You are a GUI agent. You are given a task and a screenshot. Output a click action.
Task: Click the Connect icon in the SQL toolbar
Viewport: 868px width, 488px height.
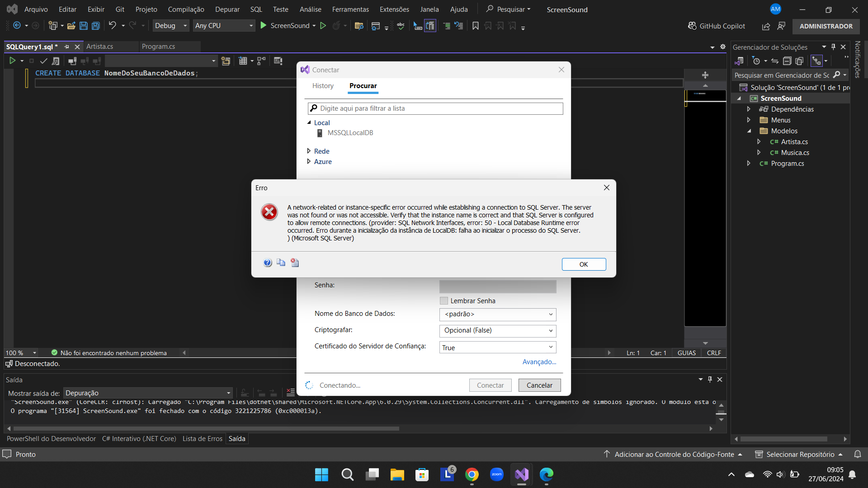point(72,61)
